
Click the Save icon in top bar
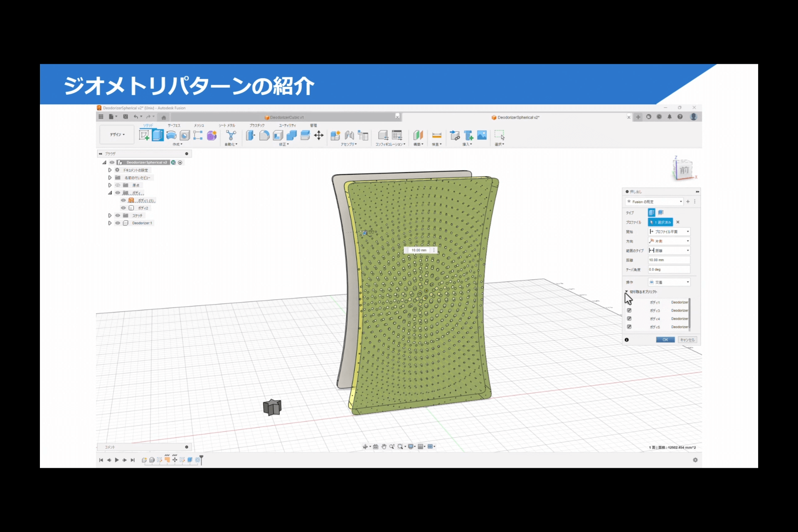coord(126,117)
